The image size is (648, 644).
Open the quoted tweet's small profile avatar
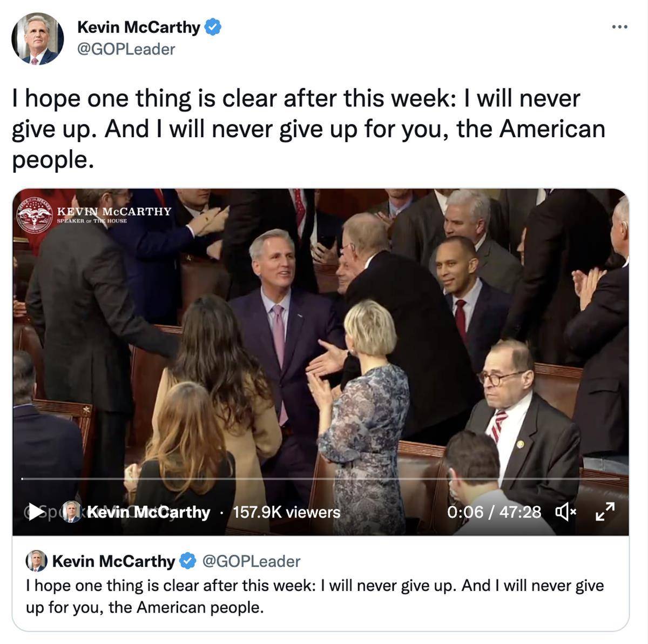[x=36, y=561]
